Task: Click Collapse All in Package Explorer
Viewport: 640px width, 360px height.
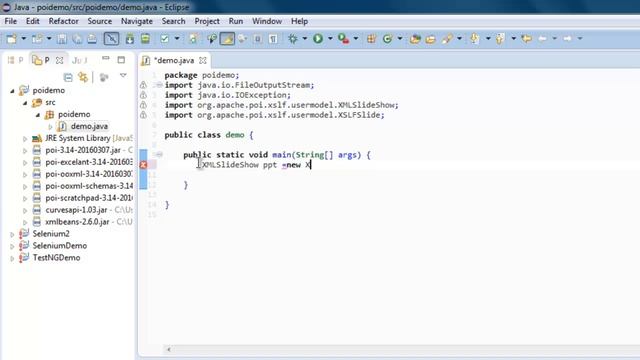Action: (x=68, y=77)
